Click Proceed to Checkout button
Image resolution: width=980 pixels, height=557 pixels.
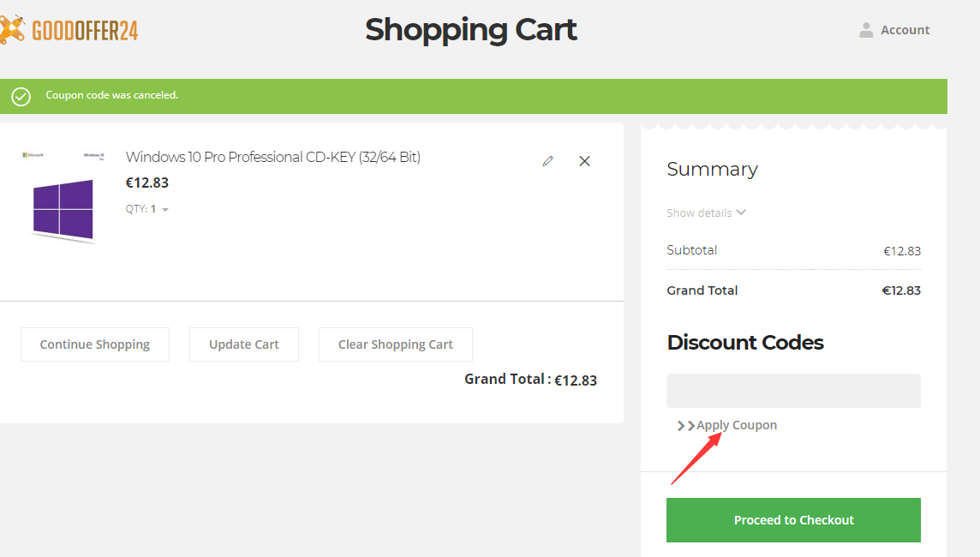tap(793, 520)
